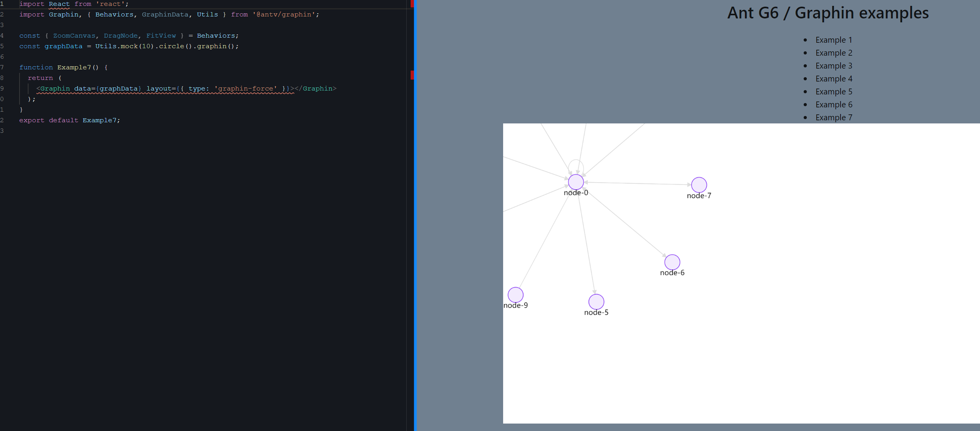Click the export default Example7 statement
The height and width of the screenshot is (431, 980).
click(70, 120)
